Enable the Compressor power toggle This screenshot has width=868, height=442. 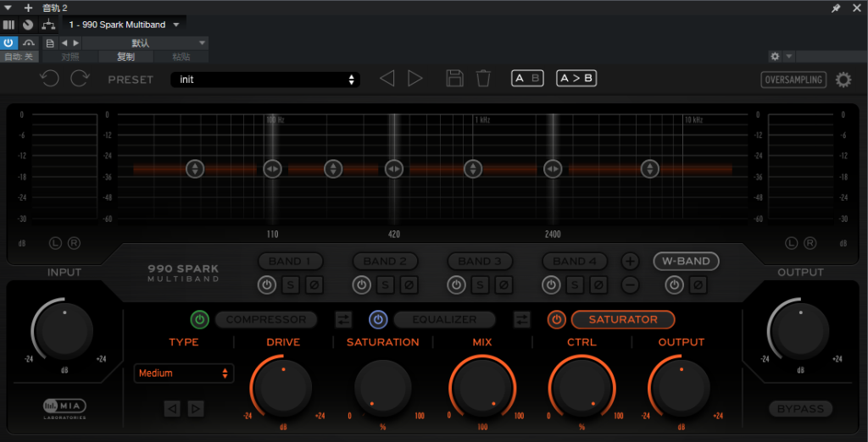pos(200,319)
